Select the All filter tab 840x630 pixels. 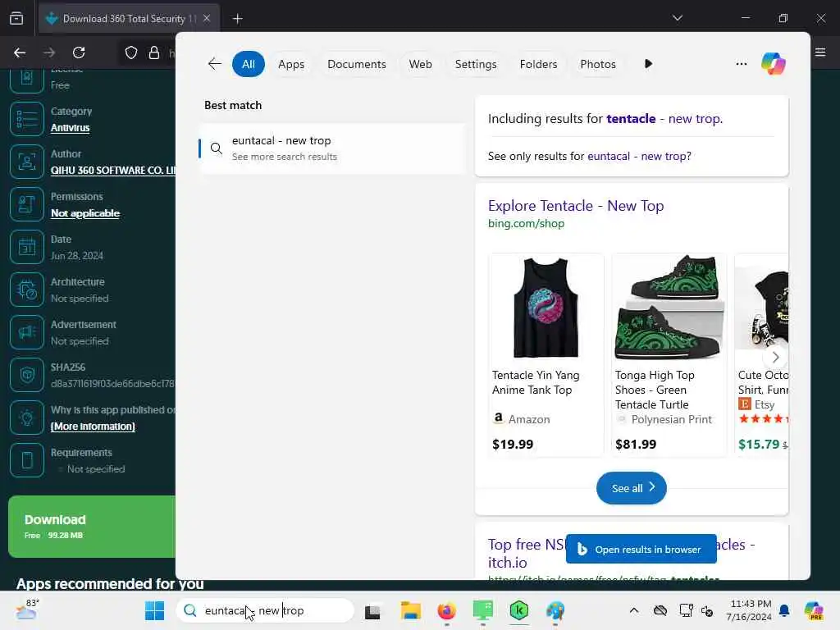248,64
